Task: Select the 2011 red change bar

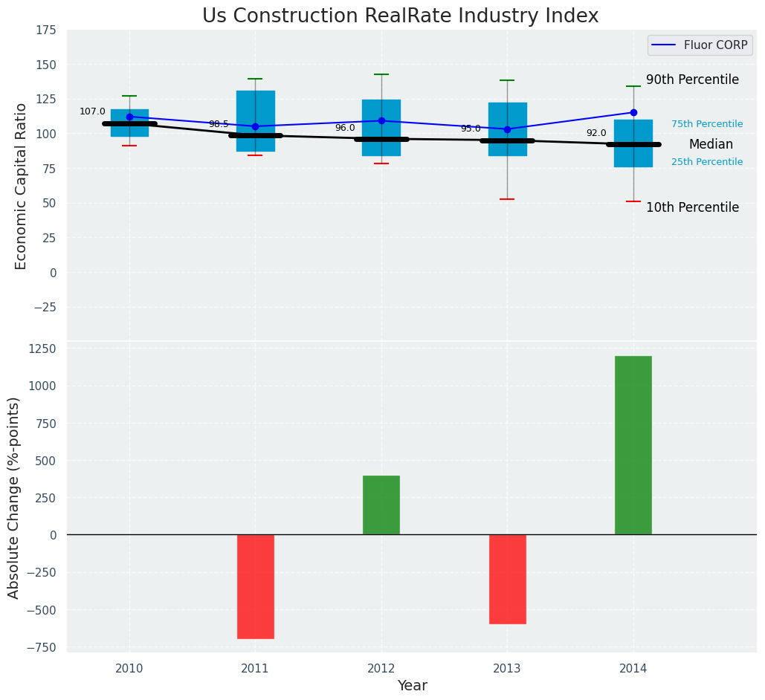Action: [x=255, y=586]
